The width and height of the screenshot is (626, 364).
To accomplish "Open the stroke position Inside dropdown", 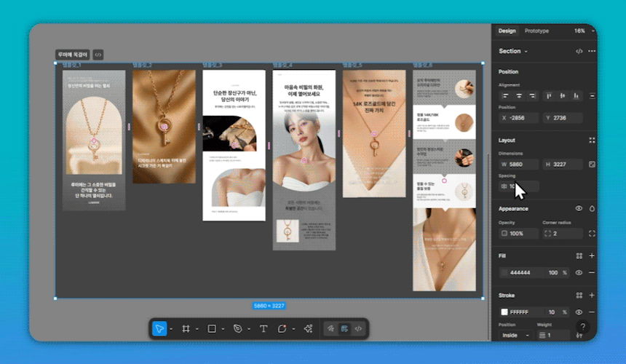I will click(515, 335).
